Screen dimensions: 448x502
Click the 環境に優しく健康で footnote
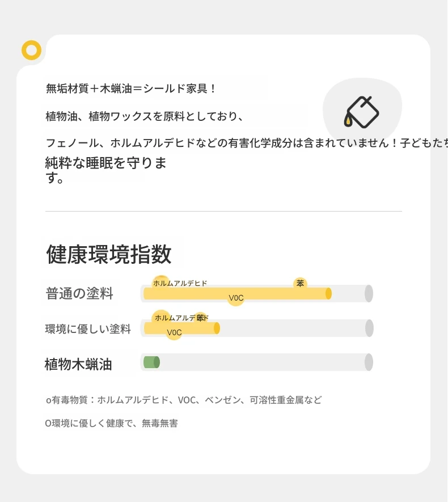point(111,423)
